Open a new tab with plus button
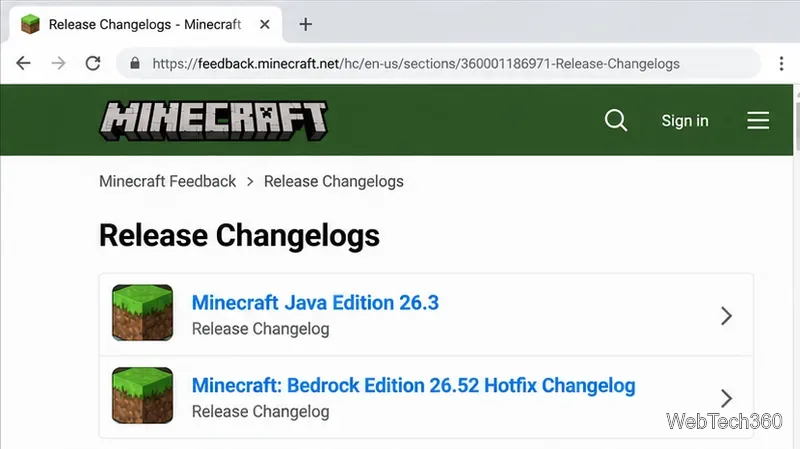Image resolution: width=800 pixels, height=449 pixels. [305, 24]
